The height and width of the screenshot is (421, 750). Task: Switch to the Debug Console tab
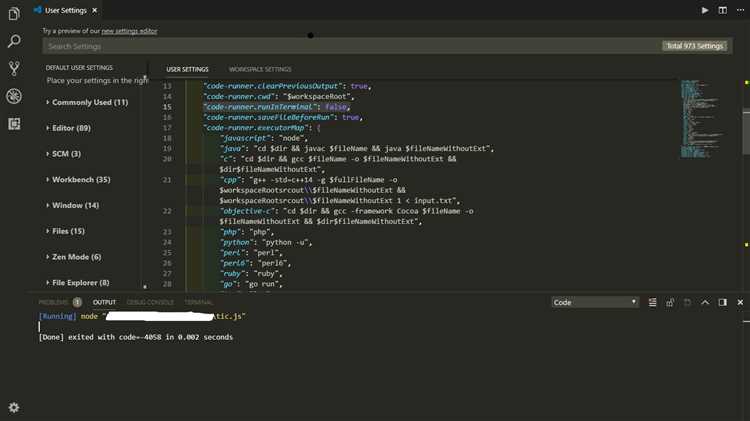(x=150, y=302)
